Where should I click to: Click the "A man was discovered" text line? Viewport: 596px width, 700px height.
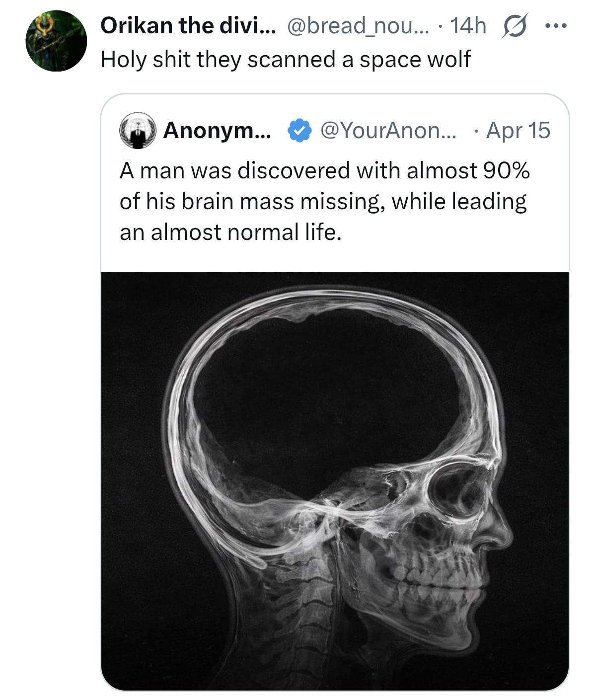324,171
